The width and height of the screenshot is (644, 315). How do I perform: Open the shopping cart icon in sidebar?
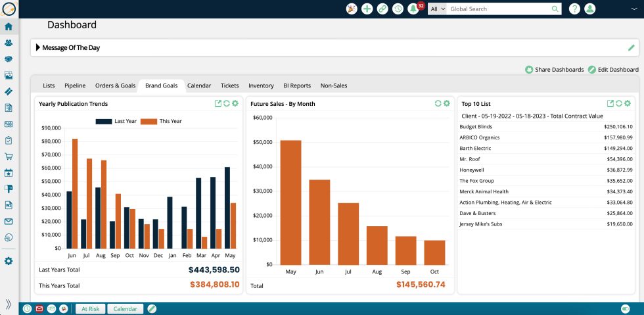pyautogui.click(x=9, y=157)
